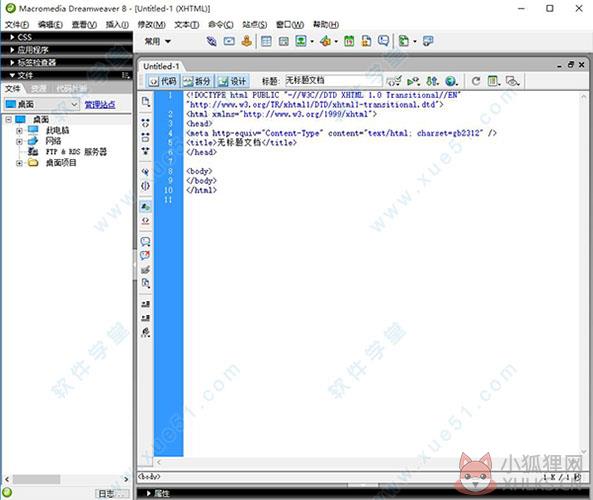Click the 日志 button
The height and width of the screenshot is (500, 593).
[x=112, y=493]
